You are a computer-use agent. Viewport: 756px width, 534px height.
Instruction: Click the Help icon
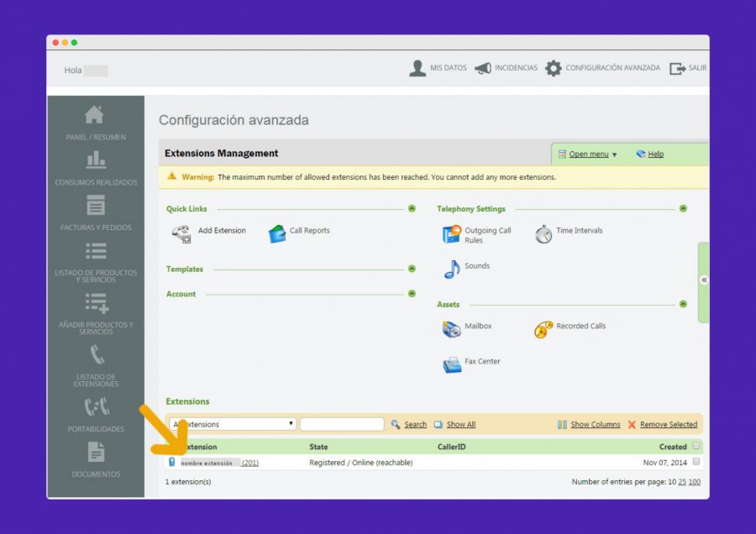click(x=641, y=154)
